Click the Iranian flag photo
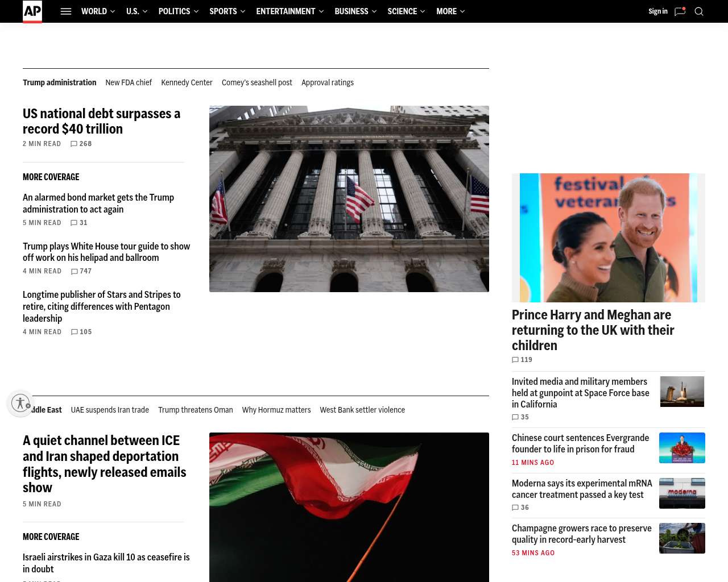This screenshot has height=582, width=728. coord(349,507)
